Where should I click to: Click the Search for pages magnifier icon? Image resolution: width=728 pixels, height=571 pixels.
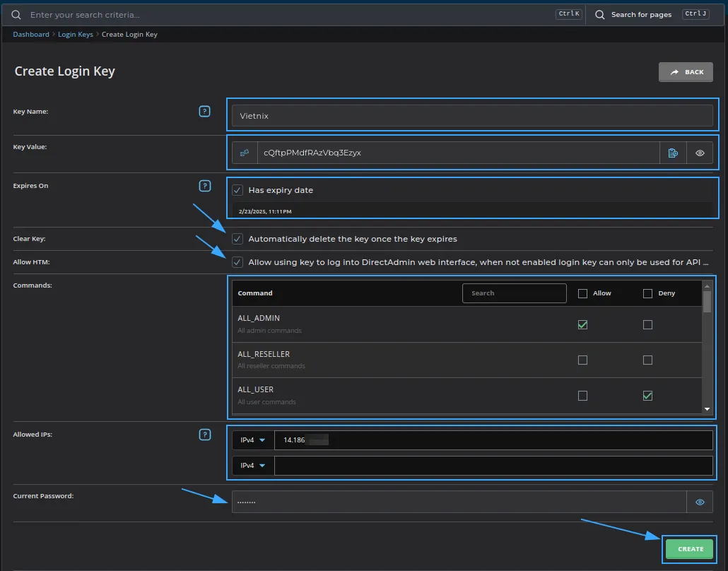click(600, 15)
